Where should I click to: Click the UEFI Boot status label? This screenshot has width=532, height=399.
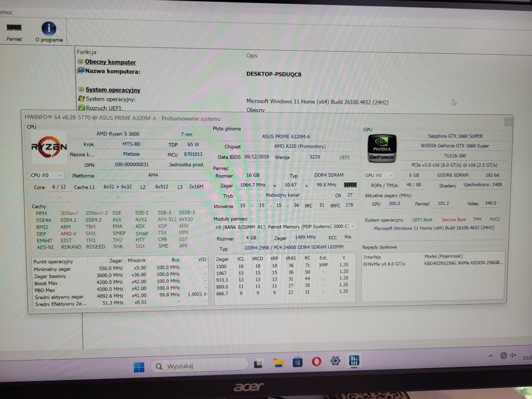pyautogui.click(x=422, y=220)
